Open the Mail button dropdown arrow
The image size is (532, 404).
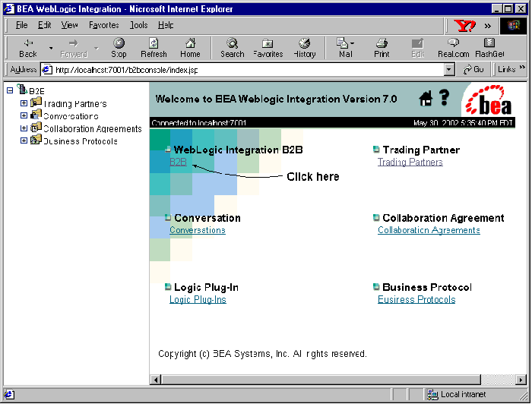tap(353, 43)
